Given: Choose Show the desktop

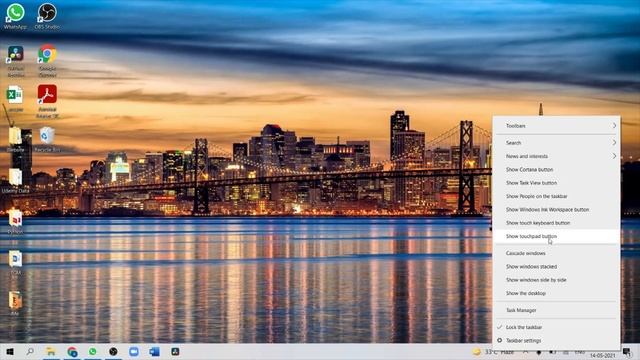Looking at the screenshot, I should coord(556,293).
